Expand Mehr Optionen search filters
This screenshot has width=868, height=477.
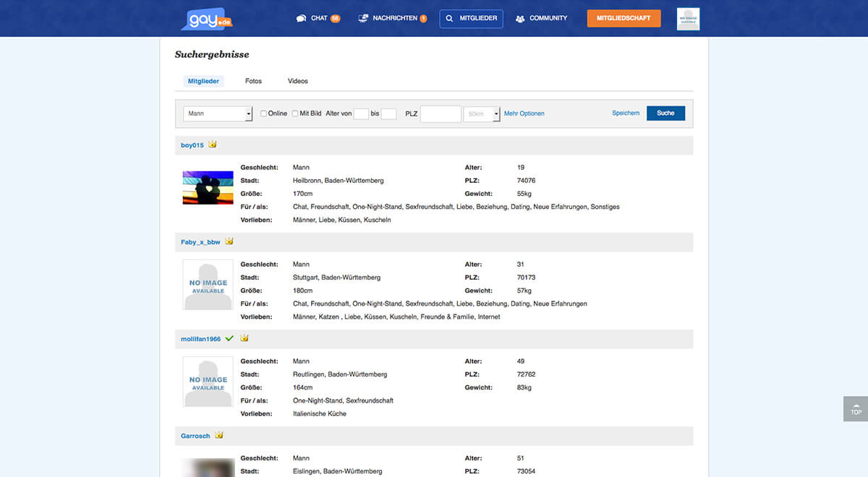(x=524, y=113)
